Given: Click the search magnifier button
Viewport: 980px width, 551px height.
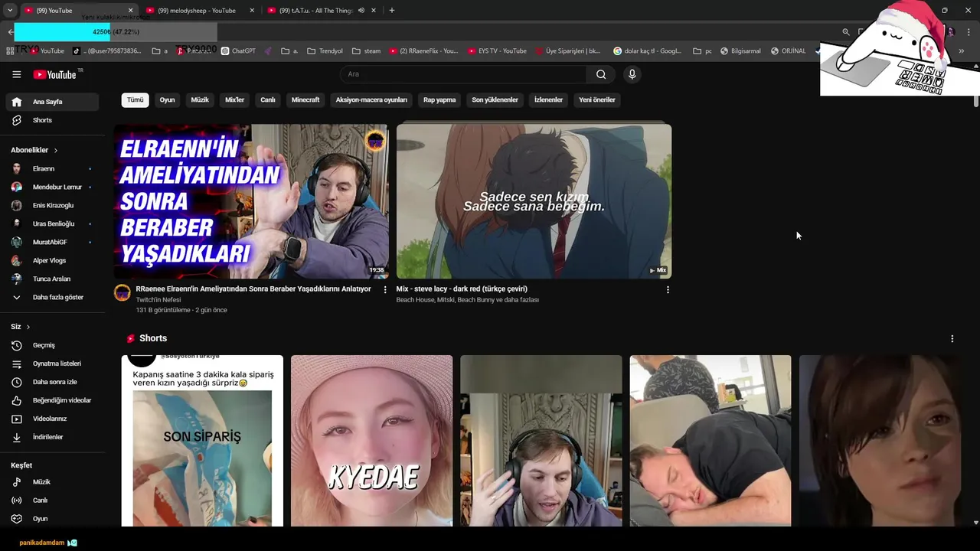Looking at the screenshot, I should pyautogui.click(x=601, y=74).
